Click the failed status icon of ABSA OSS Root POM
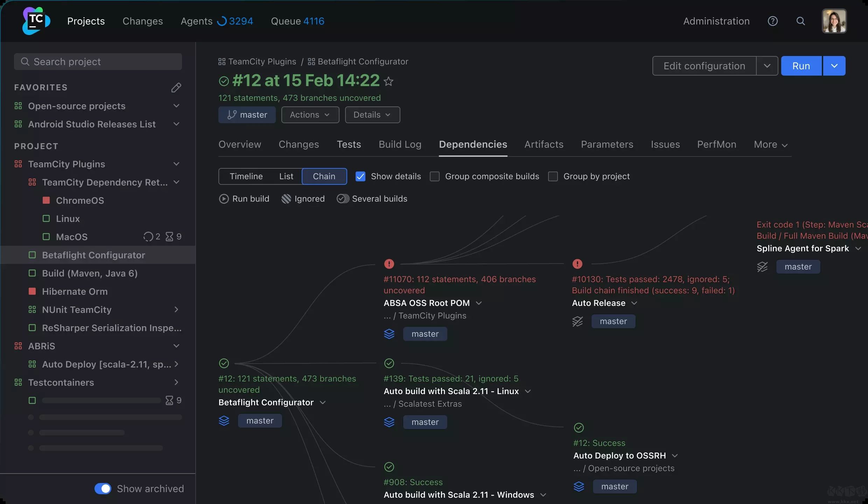Viewport: 868px width, 504px height. point(389,264)
